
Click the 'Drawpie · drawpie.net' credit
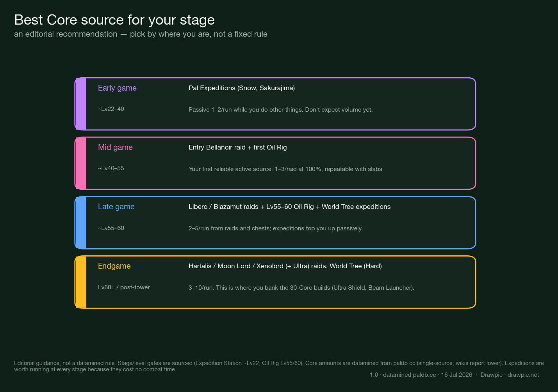click(x=510, y=375)
